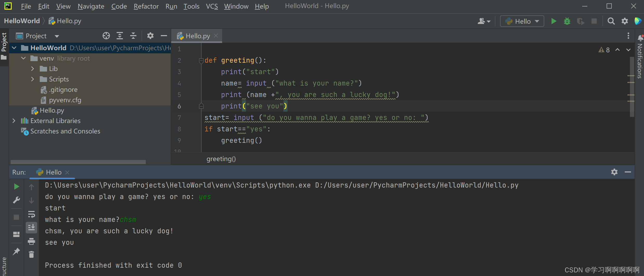This screenshot has height=276, width=644.
Task: Expand all in Project panel
Action: tap(119, 36)
